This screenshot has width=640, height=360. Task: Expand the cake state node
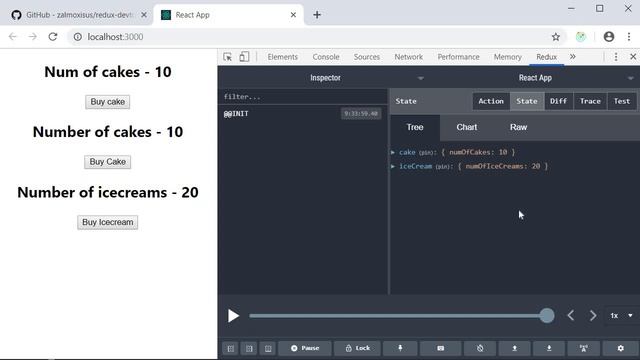[393, 152]
